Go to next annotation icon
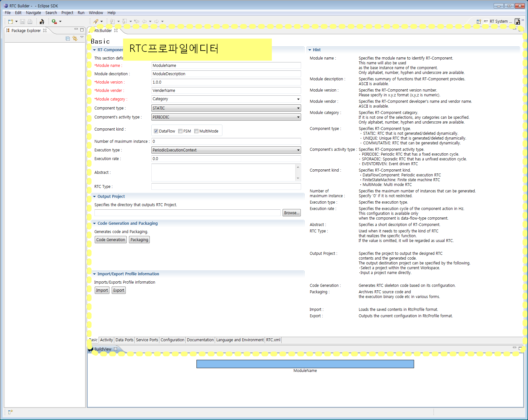The height and width of the screenshot is (420, 528). coord(112,21)
